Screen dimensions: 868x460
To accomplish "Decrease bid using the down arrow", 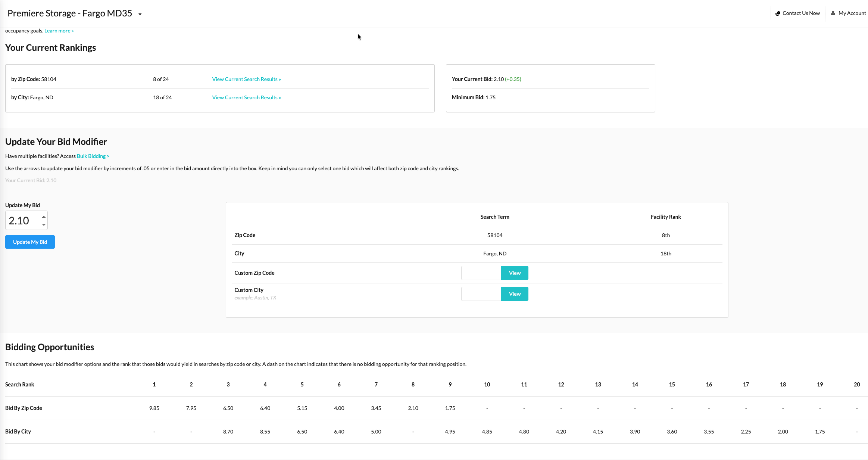I will click(x=44, y=225).
